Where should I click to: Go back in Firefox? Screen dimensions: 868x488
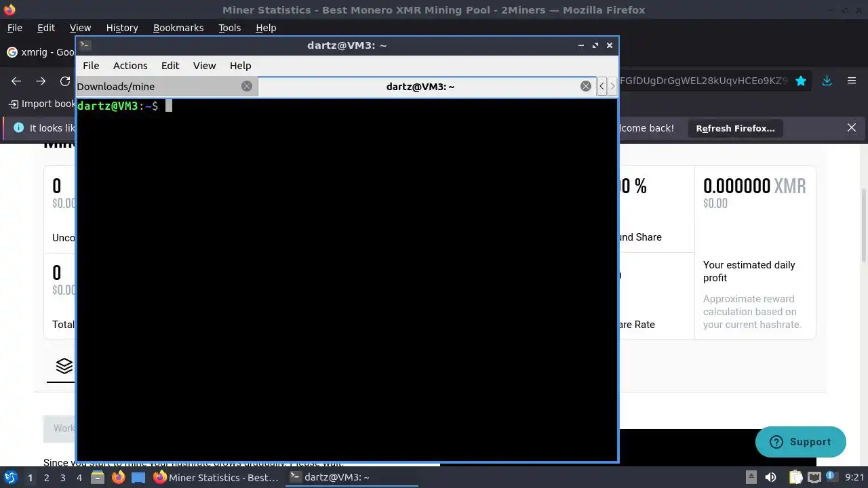16,81
